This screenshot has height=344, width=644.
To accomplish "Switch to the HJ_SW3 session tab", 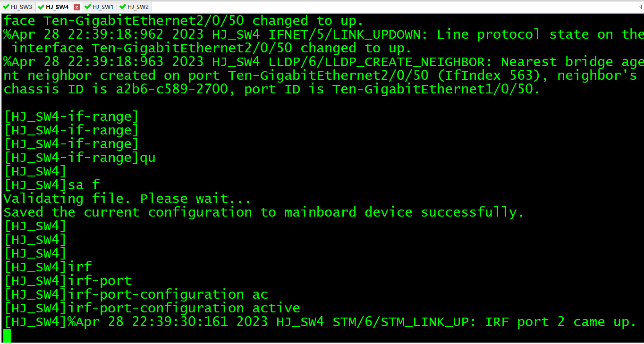I will [21, 7].
